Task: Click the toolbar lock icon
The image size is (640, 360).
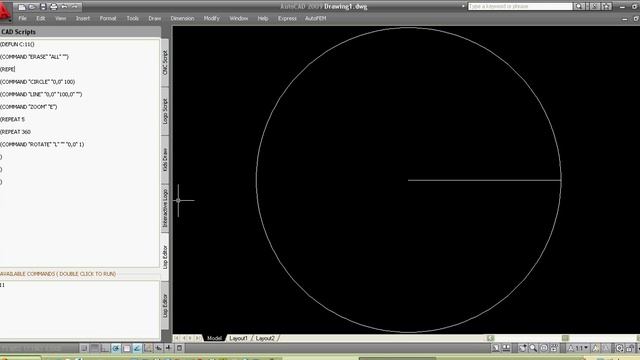Action: 630,348
